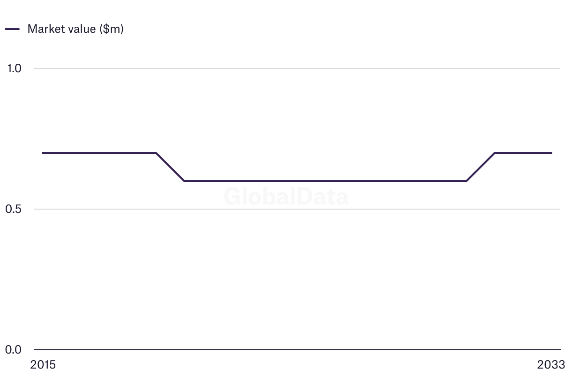Click the vertex where the decline bottoms out
The width and height of the screenshot is (572, 392).
pos(184,181)
